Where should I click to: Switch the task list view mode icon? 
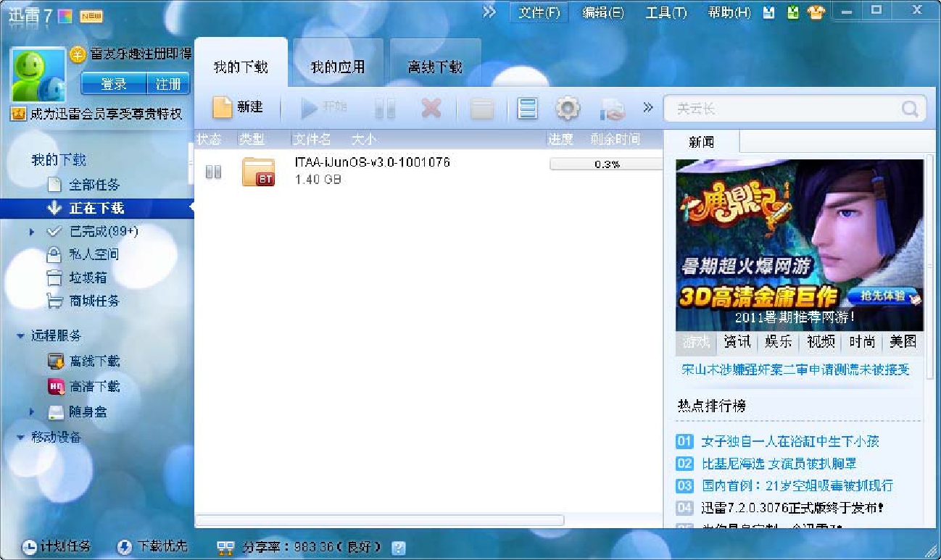(x=528, y=109)
